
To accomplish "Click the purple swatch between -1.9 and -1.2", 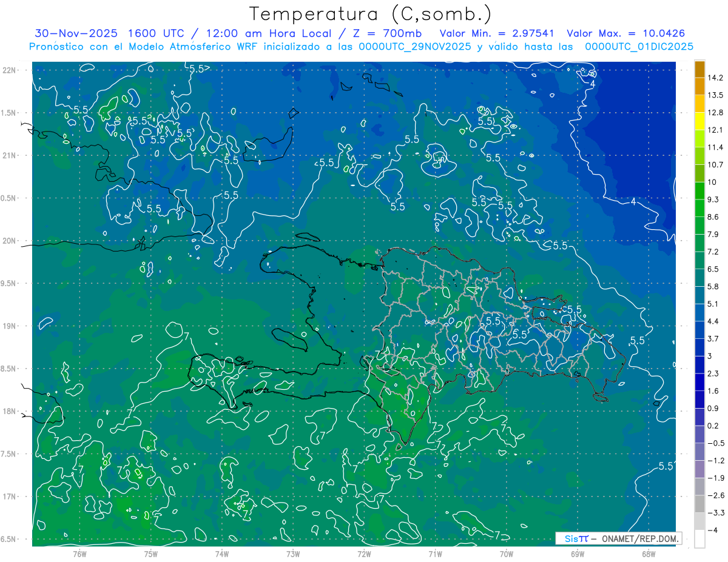I will [x=699, y=470].
